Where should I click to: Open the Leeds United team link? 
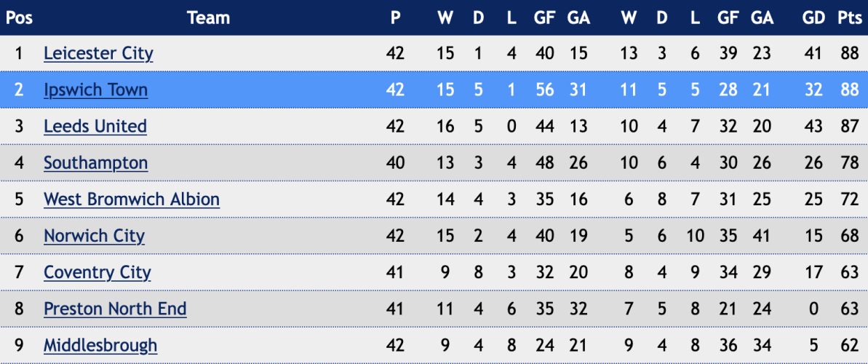click(x=95, y=127)
